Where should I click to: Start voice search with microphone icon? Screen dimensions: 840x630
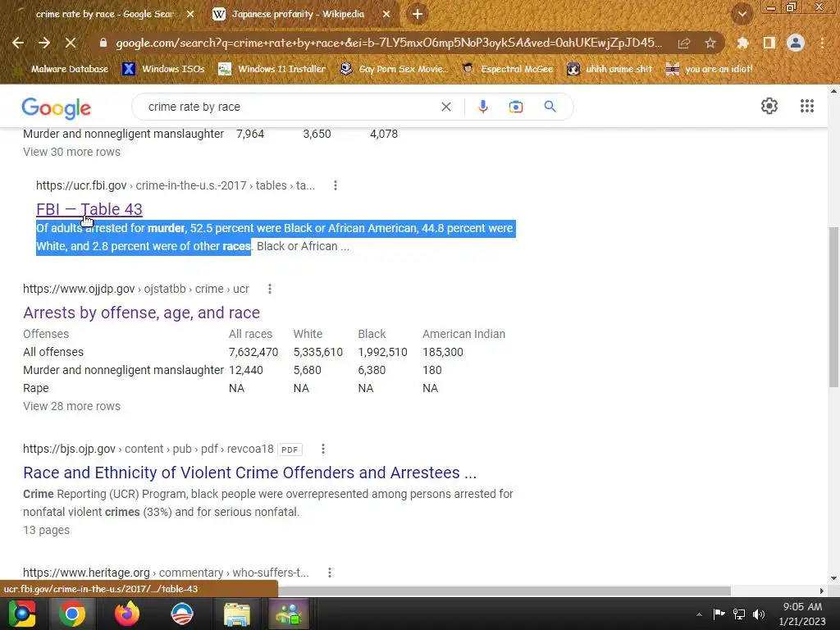coord(482,107)
